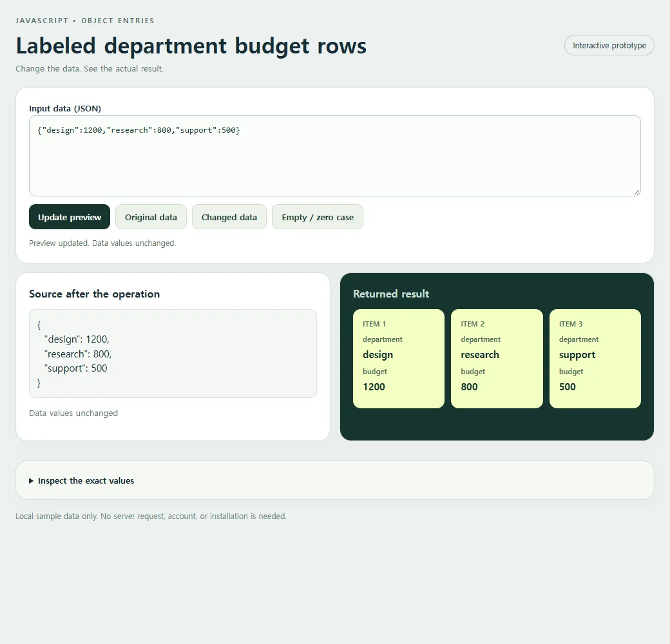Click the Interactive prototype badge
This screenshot has width=670, height=644.
(609, 45)
